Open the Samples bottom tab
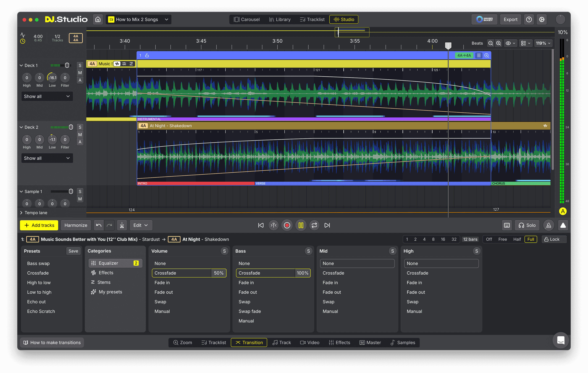 click(403, 342)
